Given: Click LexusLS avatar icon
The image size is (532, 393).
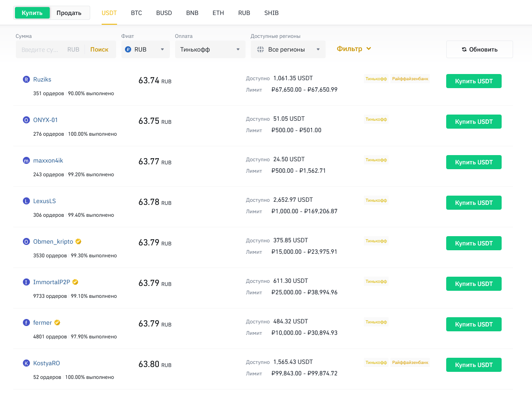Looking at the screenshot, I should [x=26, y=201].
